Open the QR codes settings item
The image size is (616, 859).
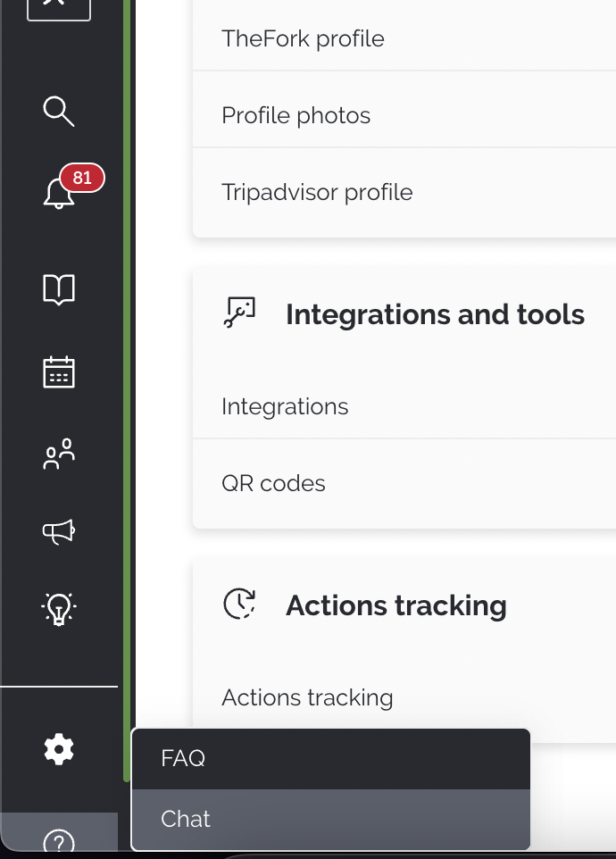[273, 483]
